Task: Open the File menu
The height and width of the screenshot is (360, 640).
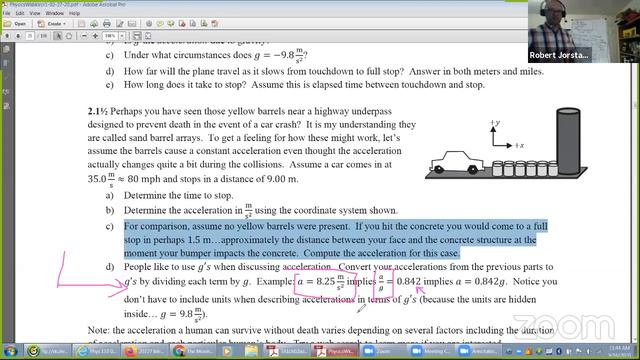Action: click(7, 13)
